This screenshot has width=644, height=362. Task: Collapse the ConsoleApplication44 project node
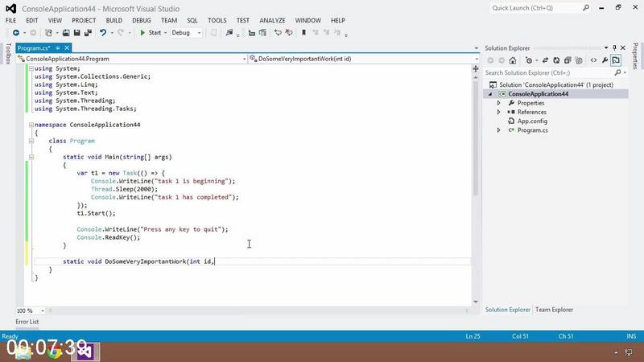pos(490,94)
